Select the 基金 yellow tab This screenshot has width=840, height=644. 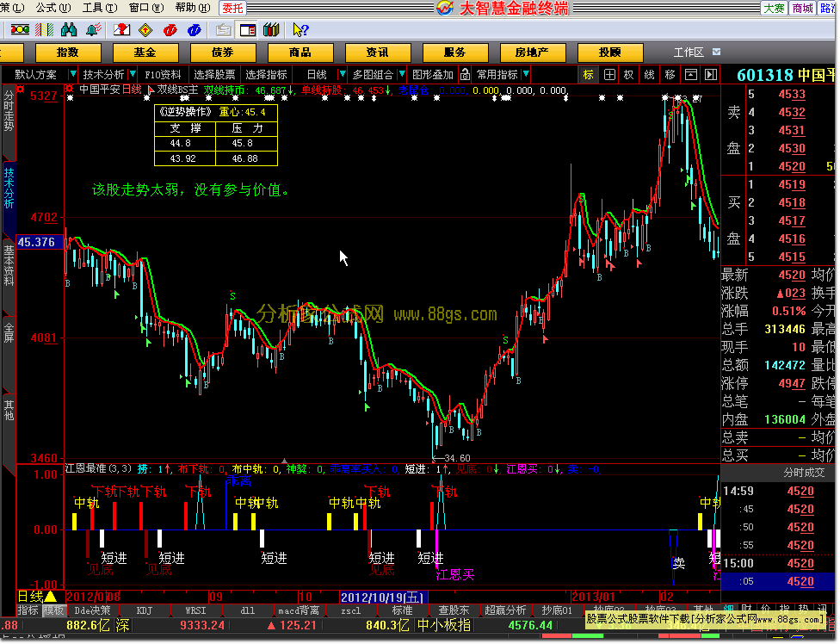pos(145,53)
